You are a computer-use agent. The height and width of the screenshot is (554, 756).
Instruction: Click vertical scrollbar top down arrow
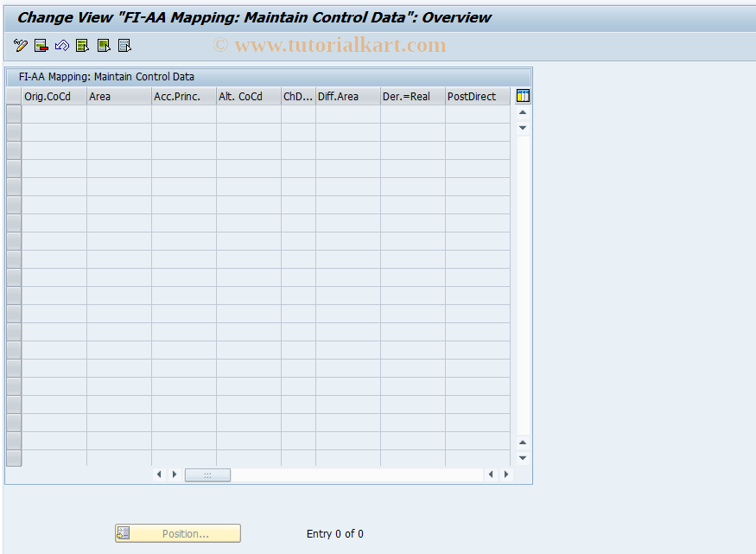click(523, 128)
